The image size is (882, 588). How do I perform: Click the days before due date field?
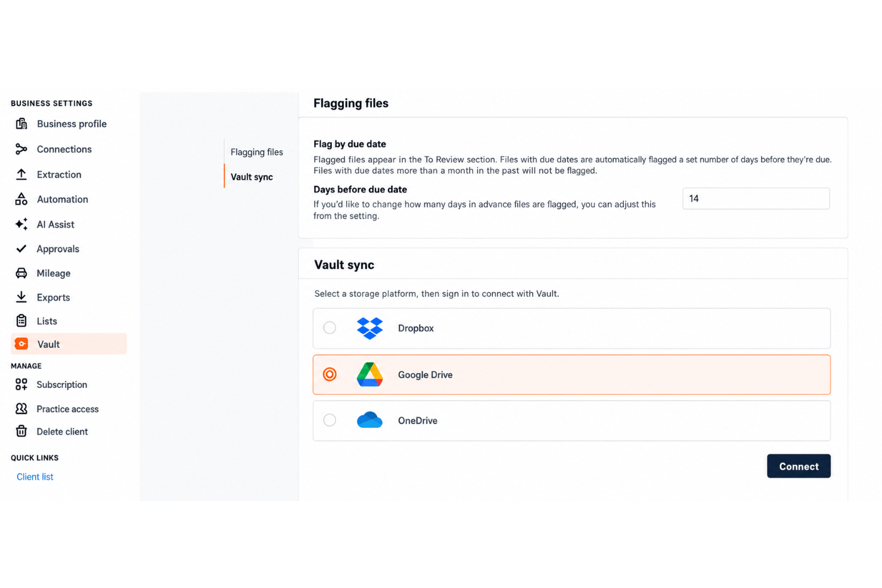756,198
